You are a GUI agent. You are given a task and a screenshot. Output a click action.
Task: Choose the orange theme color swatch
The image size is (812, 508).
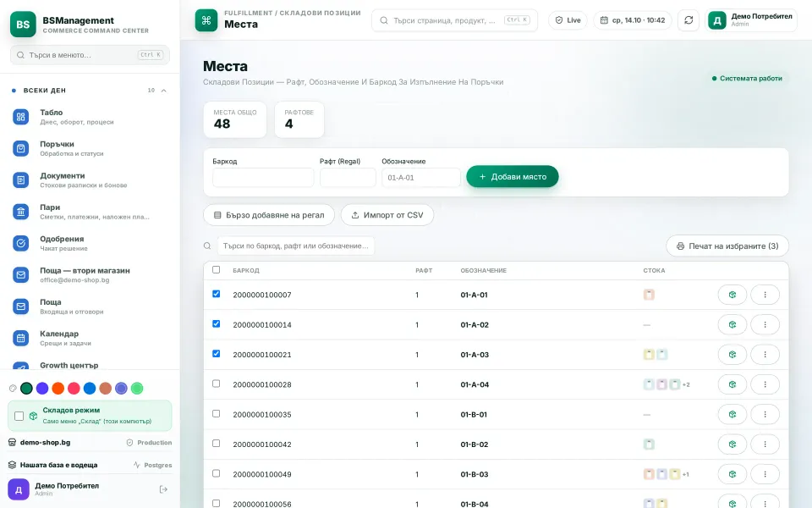click(x=58, y=389)
